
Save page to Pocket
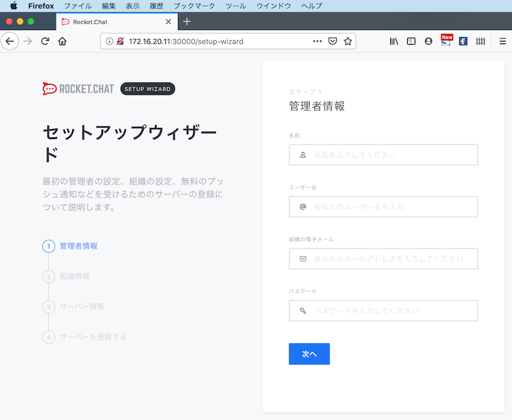332,42
